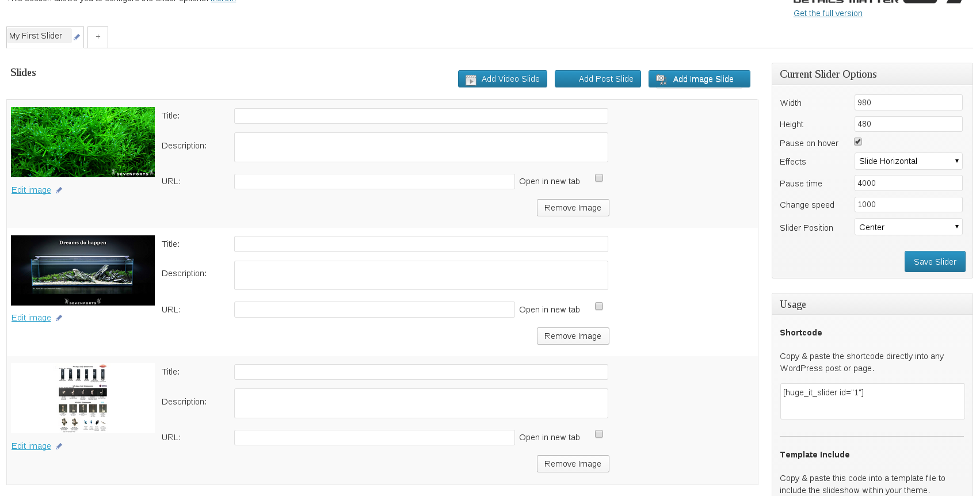980x496 pixels.
Task: Toggle Open in new tab for third slide
Action: [599, 434]
